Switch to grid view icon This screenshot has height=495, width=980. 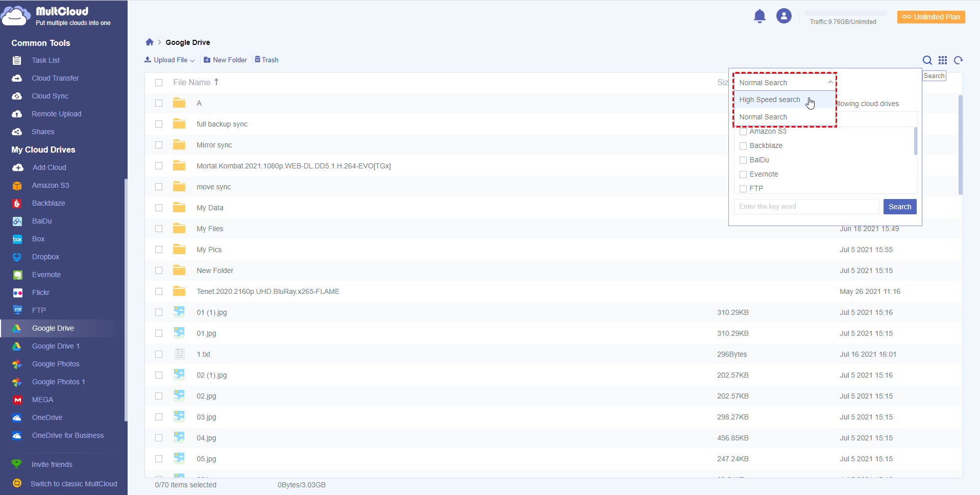pyautogui.click(x=943, y=60)
